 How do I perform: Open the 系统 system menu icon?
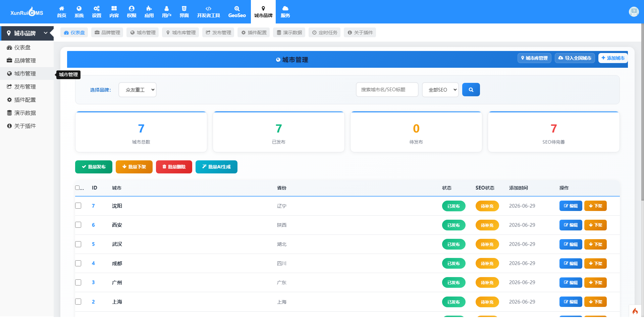79,12
